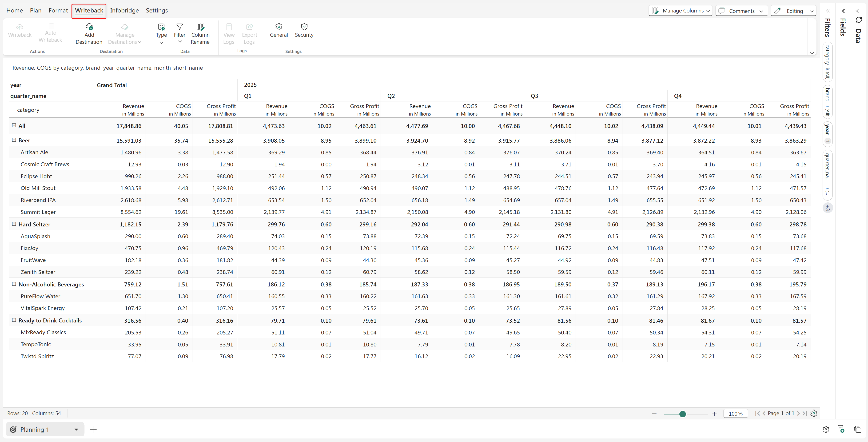Viewport: 868px width, 442px height.
Task: Click the pagination settings gear icon
Action: 814,413
